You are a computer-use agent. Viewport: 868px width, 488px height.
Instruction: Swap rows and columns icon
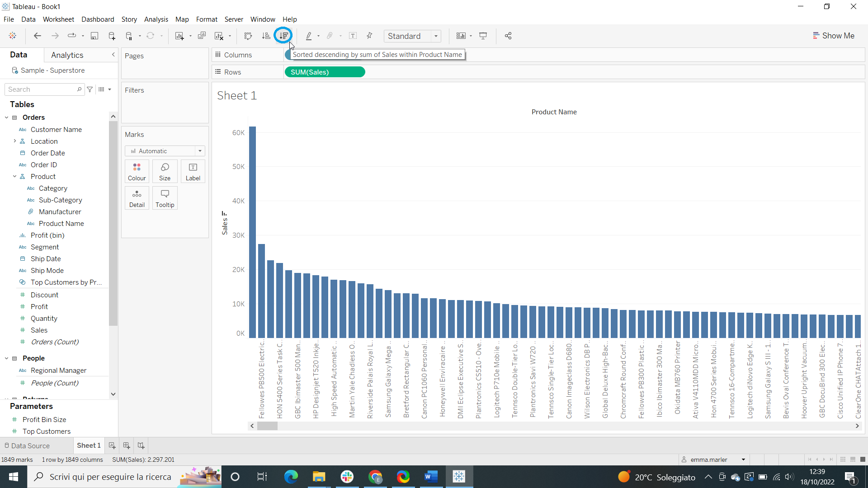248,36
